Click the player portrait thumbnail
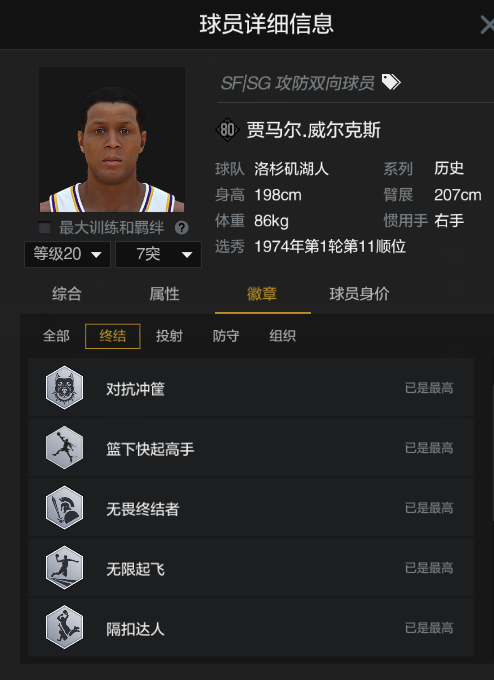The image size is (494, 680). (112, 140)
